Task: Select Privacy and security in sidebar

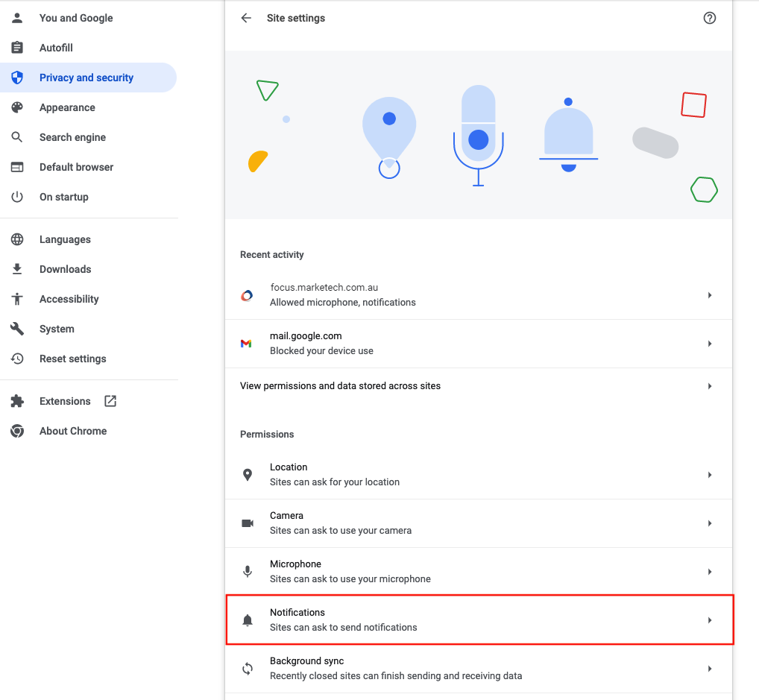Action: 88,78
